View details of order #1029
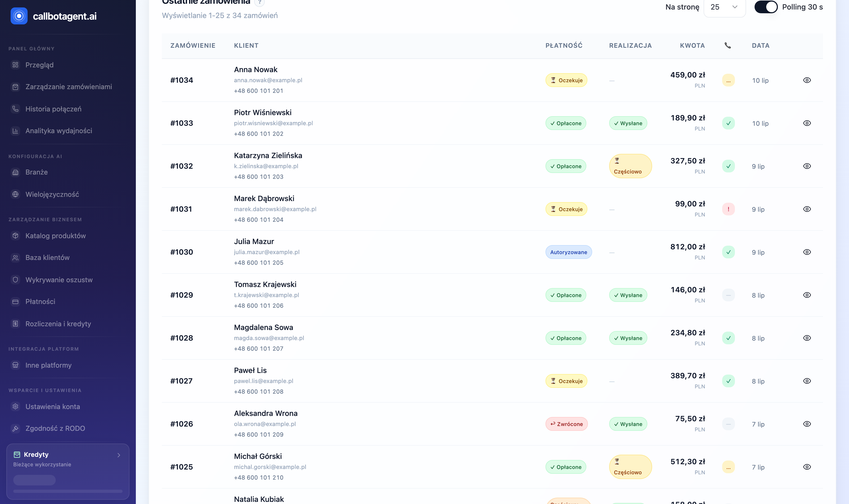The image size is (849, 504). click(807, 295)
